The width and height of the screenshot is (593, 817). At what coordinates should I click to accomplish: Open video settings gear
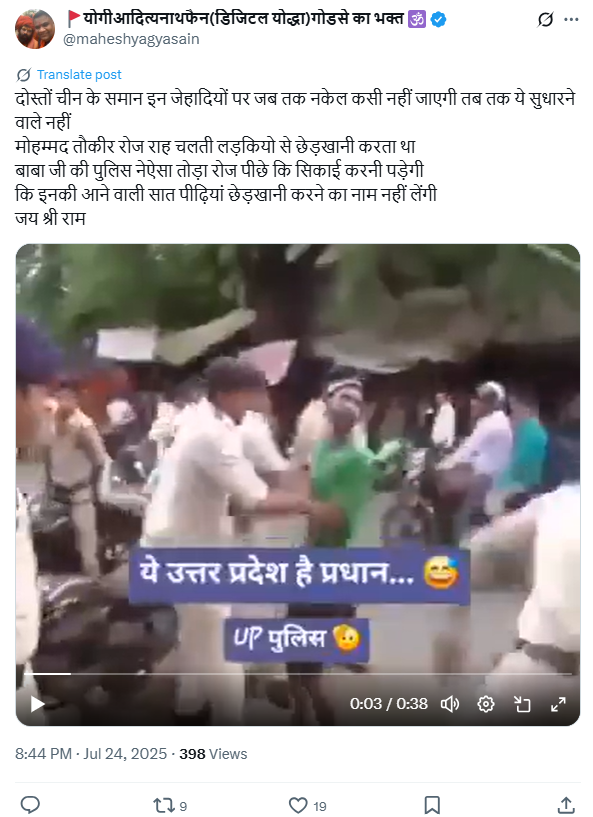486,704
